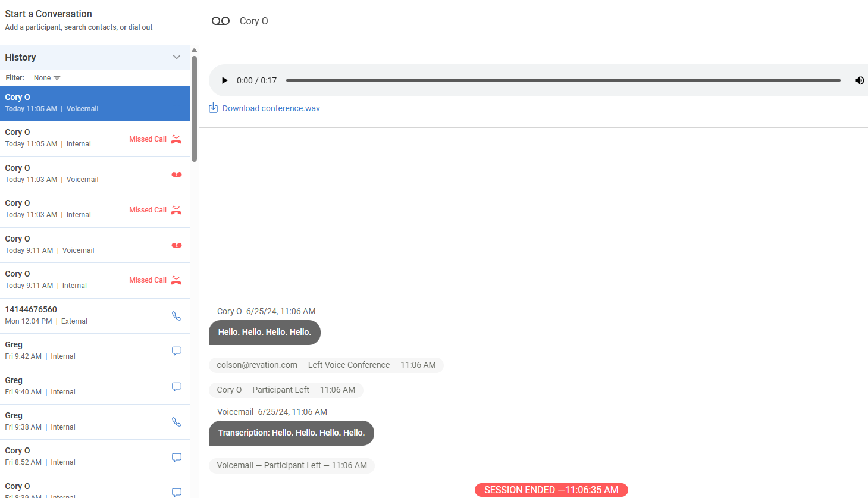Collapse the History panel chevron
This screenshot has width=868, height=498.
177,57
